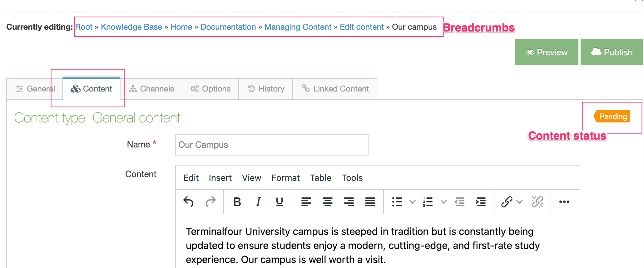Toggle Italic formatting in editor toolbar
This screenshot has height=268, width=644.
258,202
